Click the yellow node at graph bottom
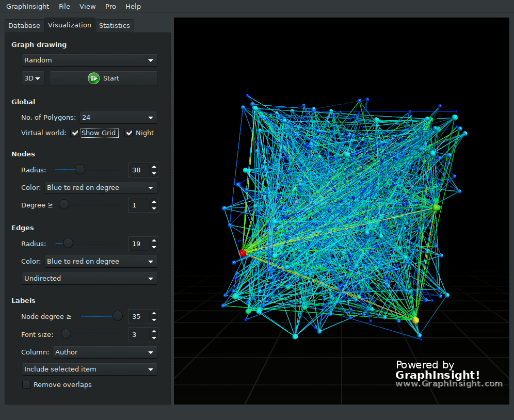 (415, 320)
